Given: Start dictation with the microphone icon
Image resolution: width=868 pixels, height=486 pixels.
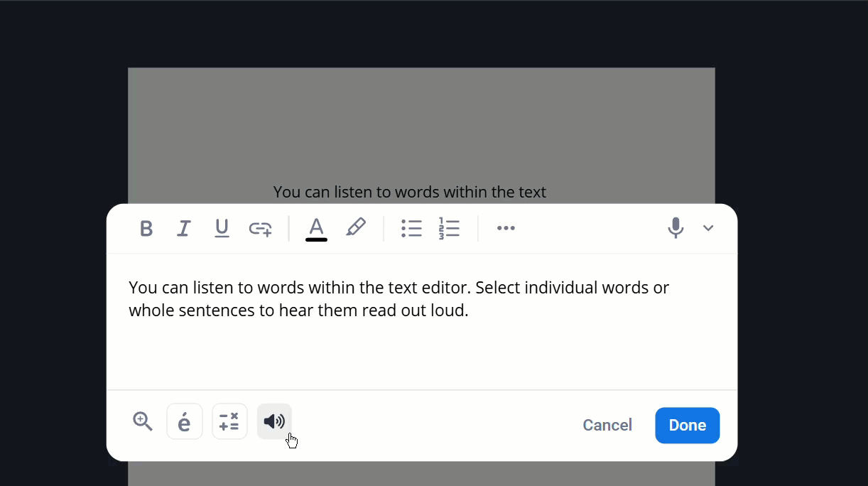Looking at the screenshot, I should [x=676, y=228].
